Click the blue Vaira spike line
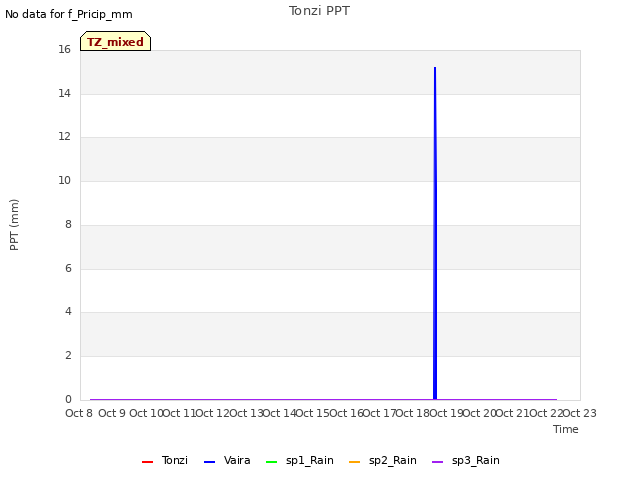640x480 pixels. tap(435, 233)
